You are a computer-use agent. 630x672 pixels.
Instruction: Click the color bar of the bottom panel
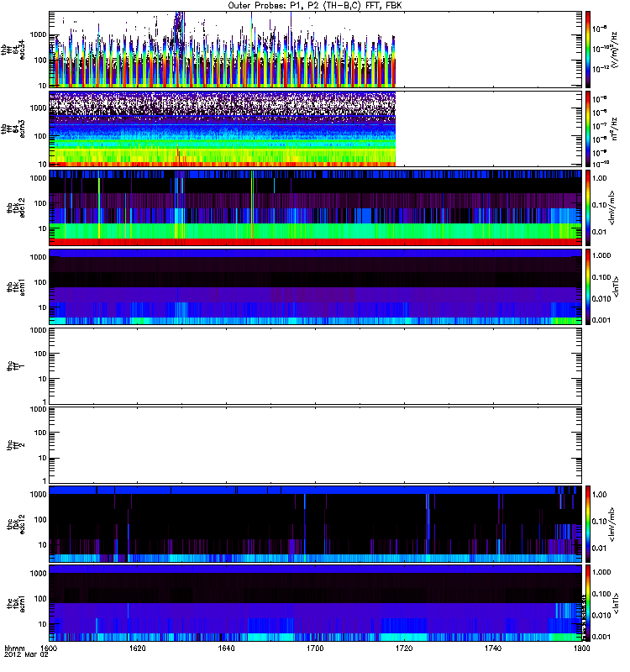click(x=589, y=601)
